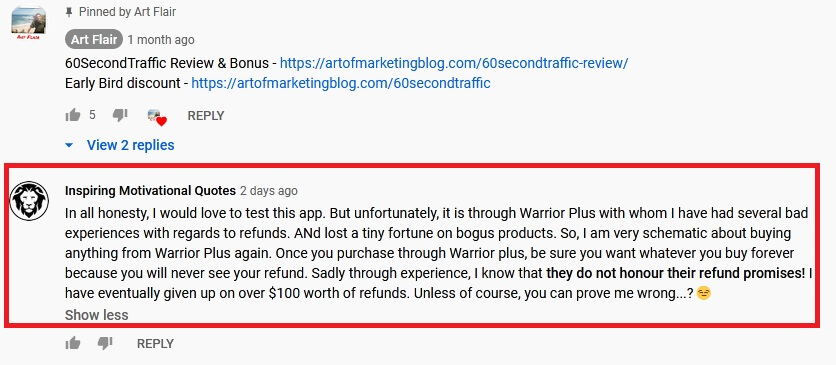Open the lion avatar channel
836x365 pixels.
pyautogui.click(x=29, y=201)
